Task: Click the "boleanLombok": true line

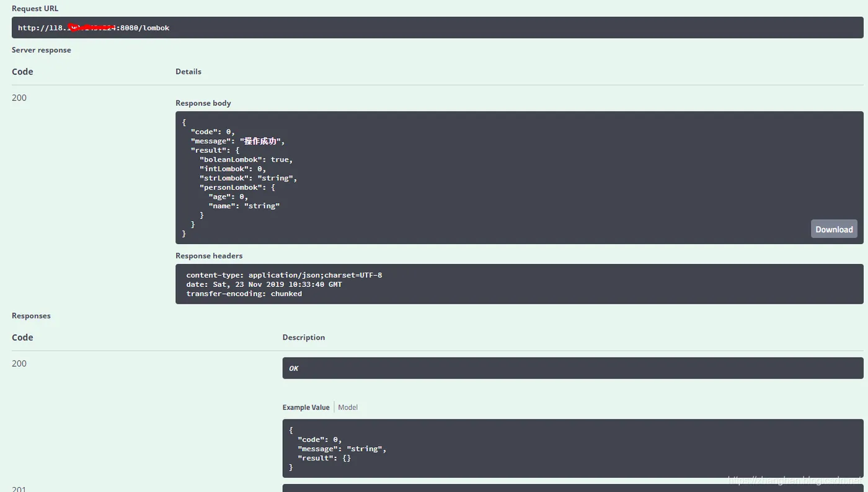Action: [246, 159]
